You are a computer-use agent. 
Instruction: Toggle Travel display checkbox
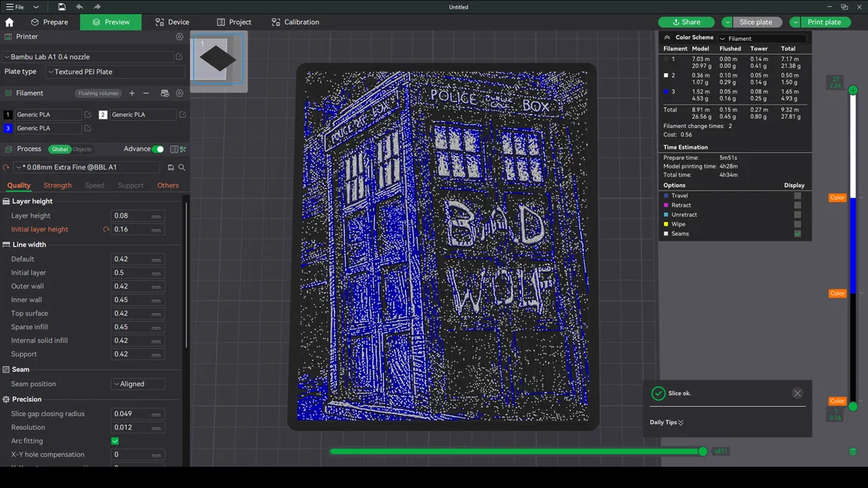[797, 195]
